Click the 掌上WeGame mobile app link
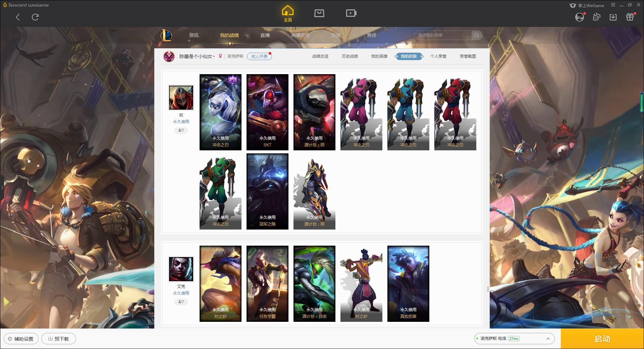 [x=587, y=5]
